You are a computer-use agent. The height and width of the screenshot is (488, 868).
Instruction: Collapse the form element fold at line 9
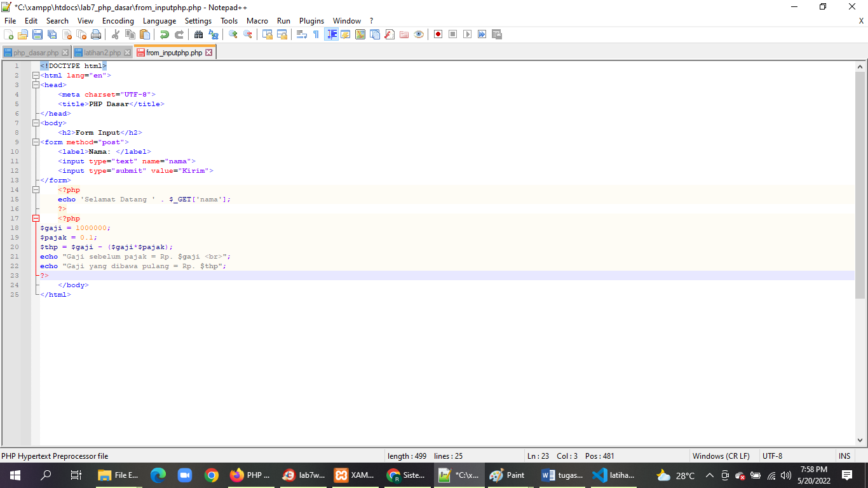click(x=36, y=142)
